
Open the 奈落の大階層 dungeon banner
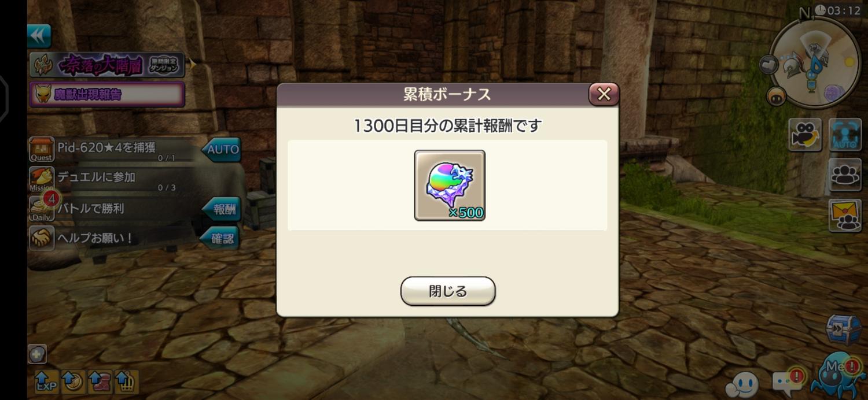(108, 65)
